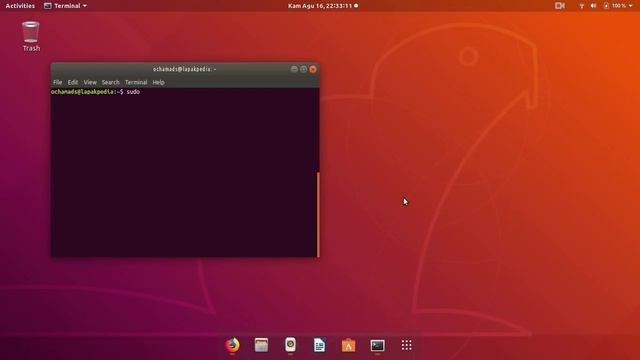The image size is (640, 360).
Task: Open the Help menu in Terminal
Action: [x=158, y=82]
